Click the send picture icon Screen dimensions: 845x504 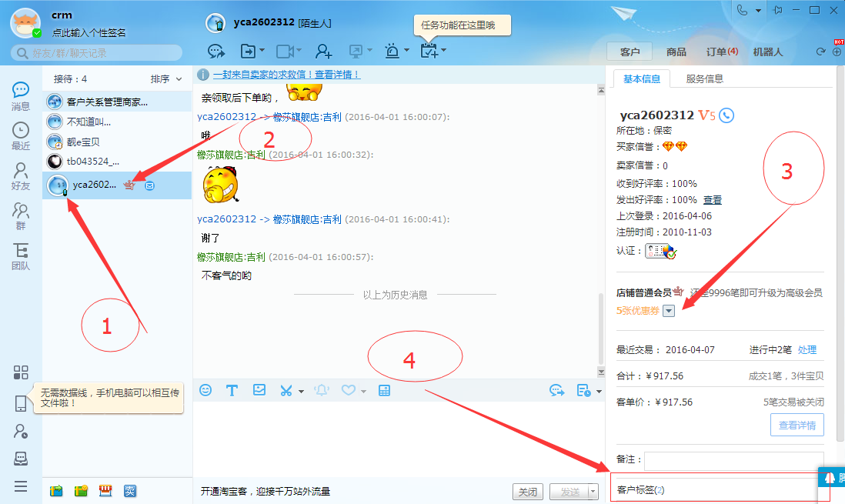(259, 390)
